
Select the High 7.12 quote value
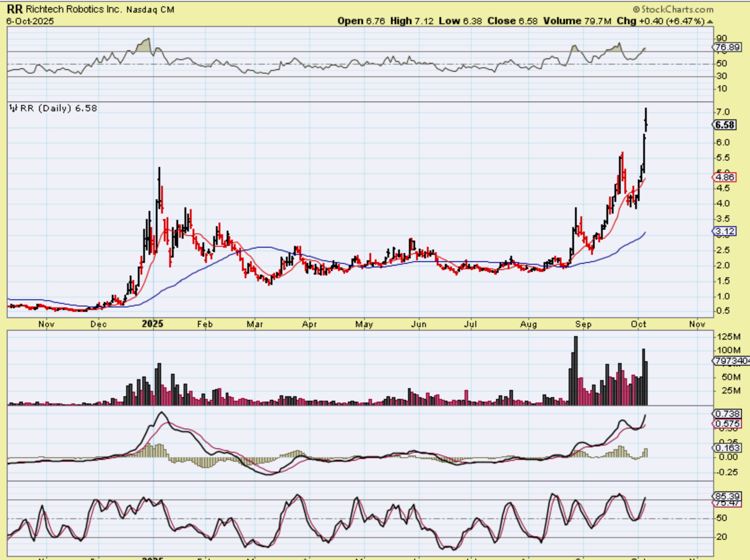tap(412, 21)
